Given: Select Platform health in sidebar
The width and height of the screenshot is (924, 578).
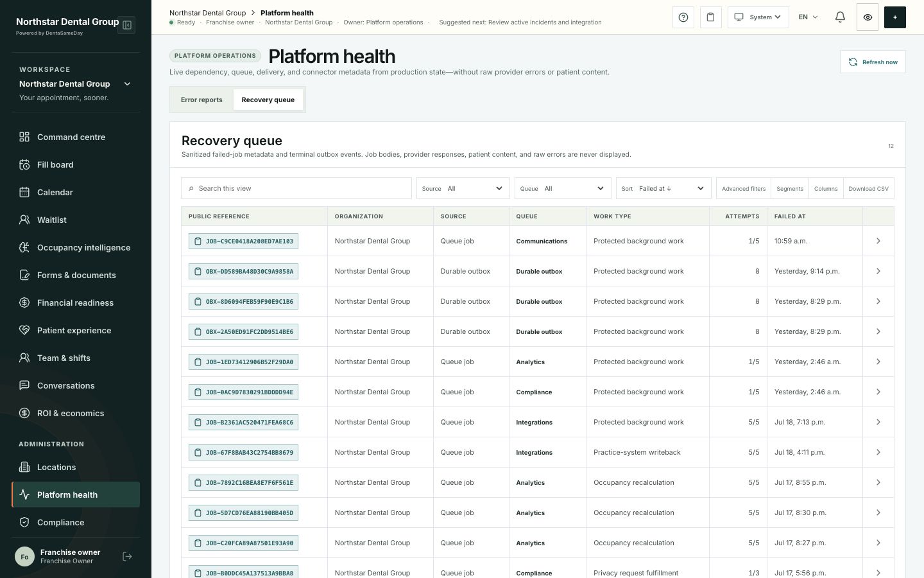Looking at the screenshot, I should tap(76, 495).
